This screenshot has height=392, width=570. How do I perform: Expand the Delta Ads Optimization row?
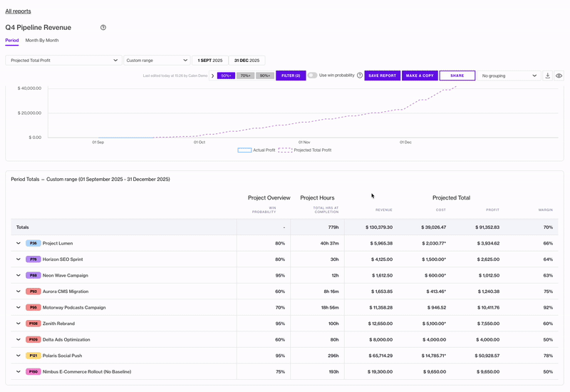(x=19, y=339)
